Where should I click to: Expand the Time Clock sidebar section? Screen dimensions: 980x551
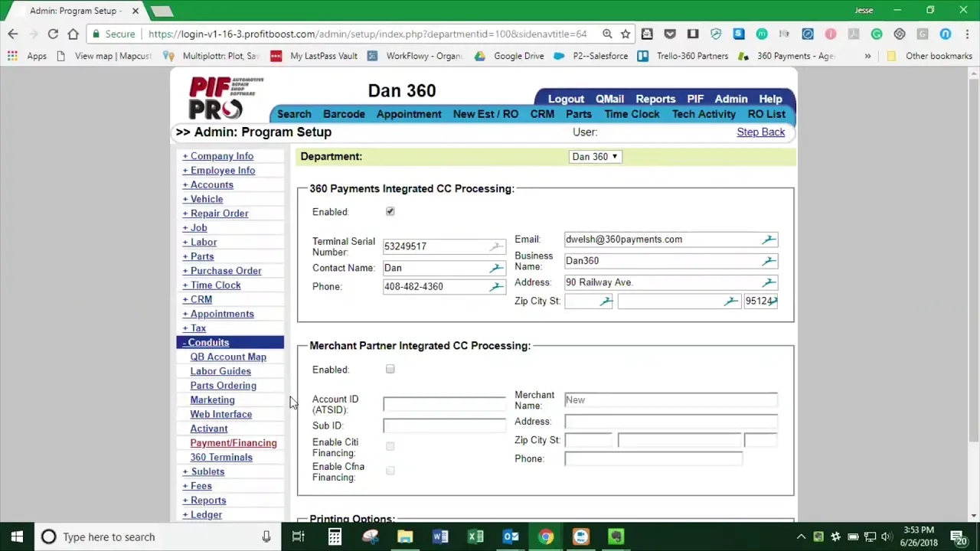pyautogui.click(x=211, y=285)
